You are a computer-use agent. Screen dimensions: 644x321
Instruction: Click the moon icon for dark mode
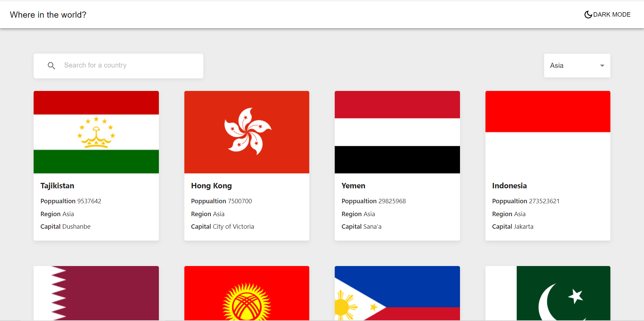[588, 14]
